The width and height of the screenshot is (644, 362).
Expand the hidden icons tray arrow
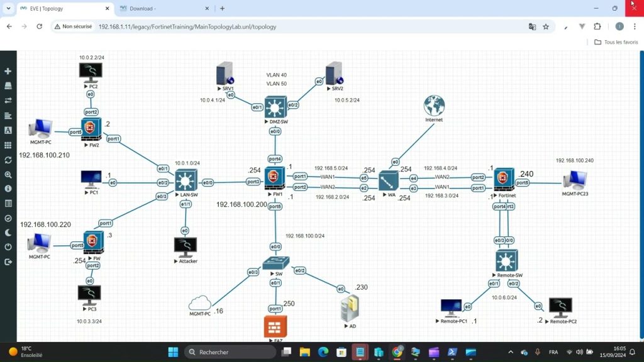click(x=511, y=352)
